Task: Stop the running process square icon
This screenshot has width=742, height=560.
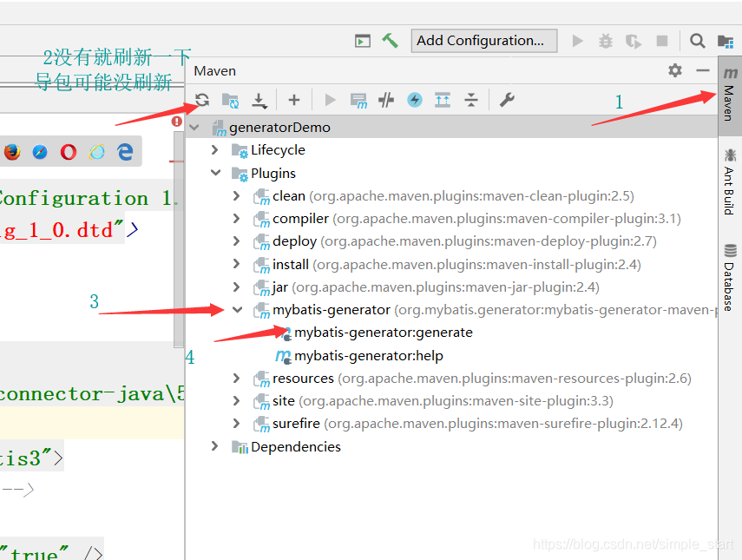Action: point(662,41)
